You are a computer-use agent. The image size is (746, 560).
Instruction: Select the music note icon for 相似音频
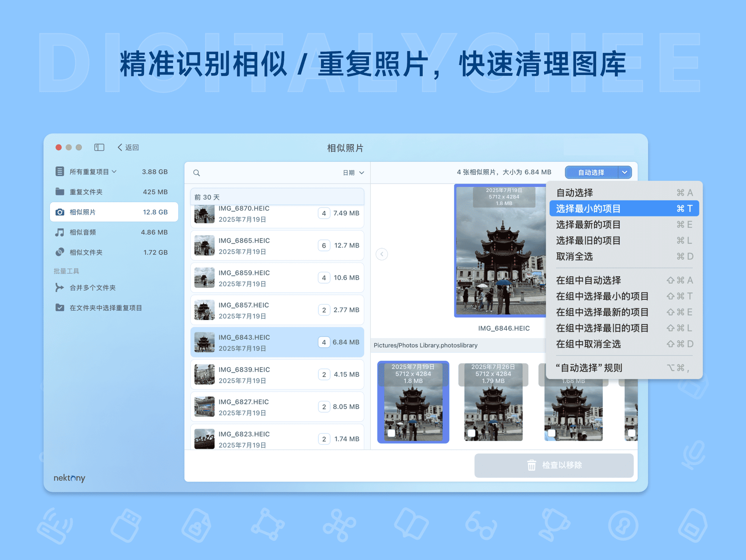point(60,232)
